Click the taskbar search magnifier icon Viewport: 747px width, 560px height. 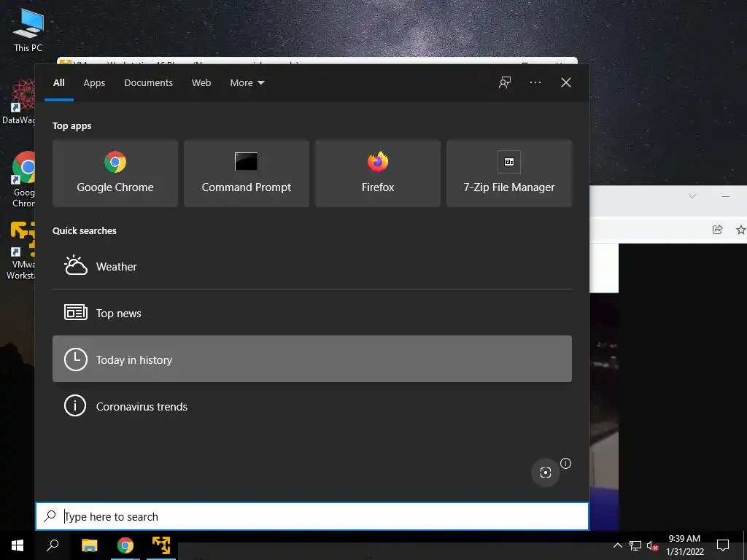53,545
